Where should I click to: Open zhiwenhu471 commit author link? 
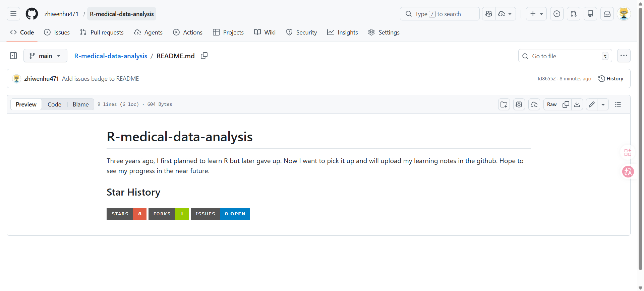click(41, 79)
